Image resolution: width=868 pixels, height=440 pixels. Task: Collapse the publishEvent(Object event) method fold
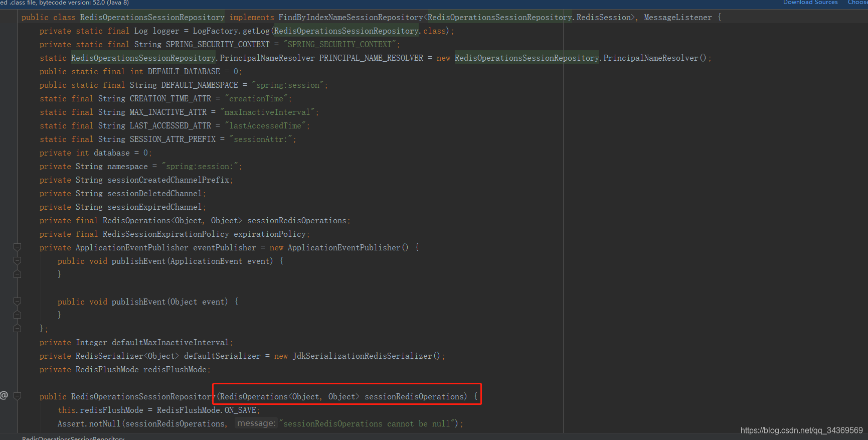[17, 302]
